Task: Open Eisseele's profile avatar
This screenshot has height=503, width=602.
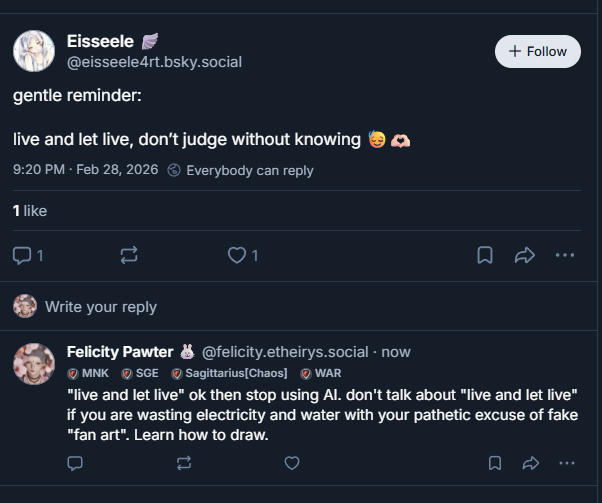Action: 33,51
